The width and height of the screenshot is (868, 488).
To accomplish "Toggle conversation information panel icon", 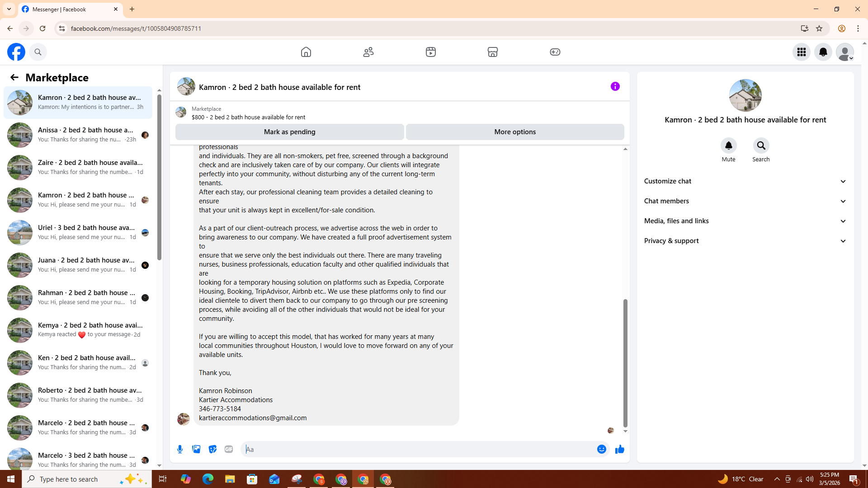I will point(615,86).
